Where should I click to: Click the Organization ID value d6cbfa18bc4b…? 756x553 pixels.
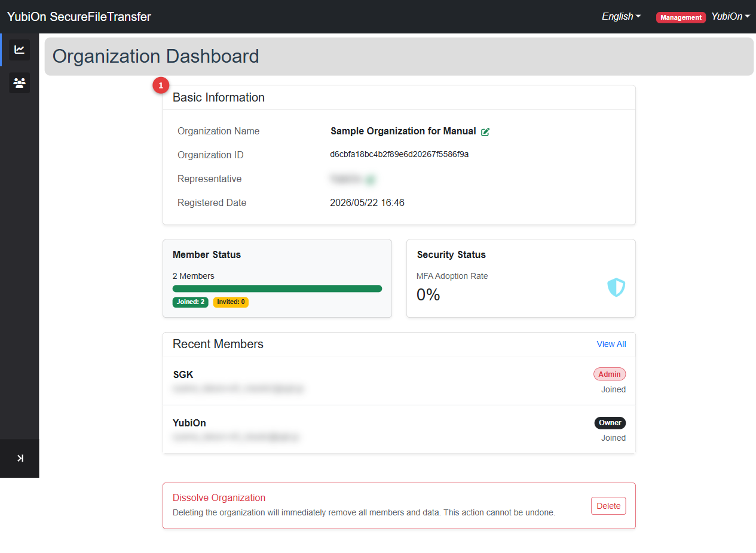click(399, 155)
